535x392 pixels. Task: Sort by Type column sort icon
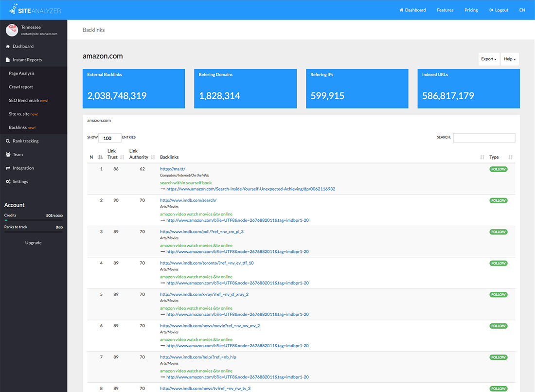click(x=510, y=157)
